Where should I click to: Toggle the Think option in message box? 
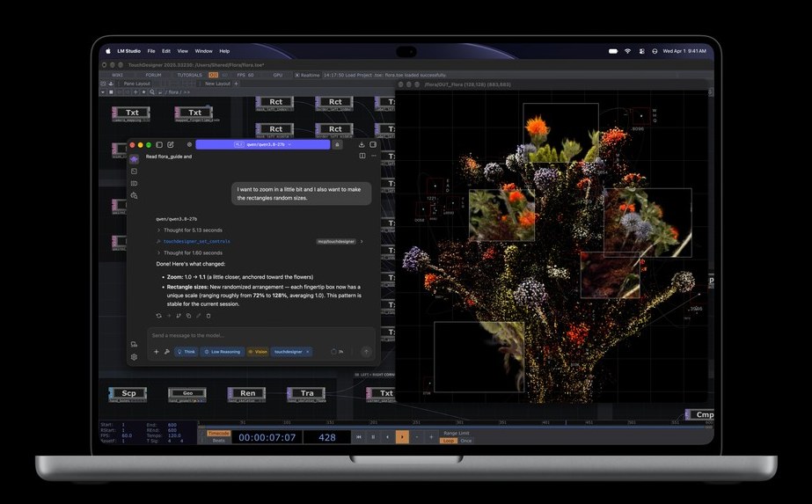186,352
